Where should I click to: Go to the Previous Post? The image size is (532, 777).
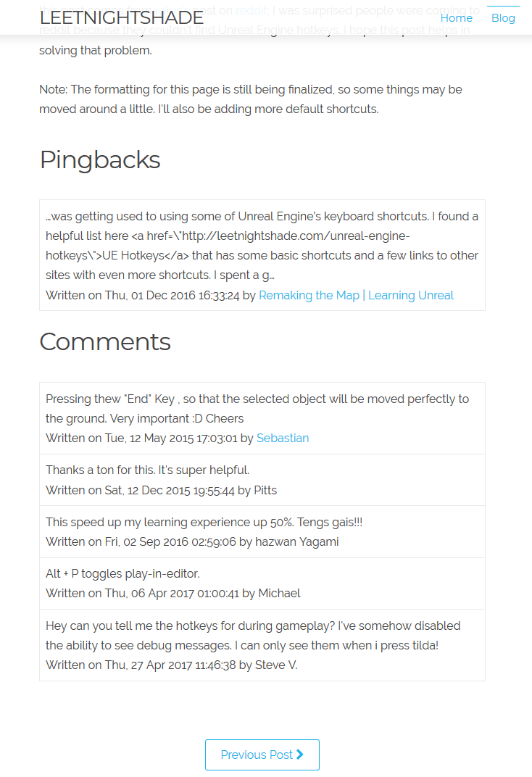point(257,755)
